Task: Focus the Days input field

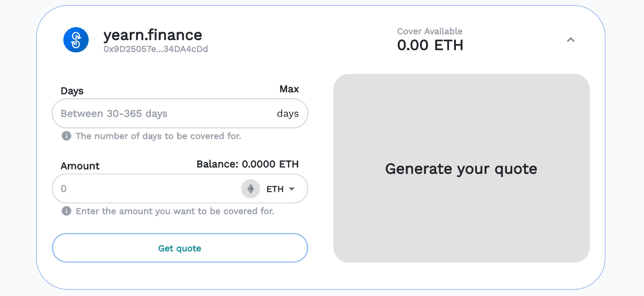Action: click(161, 114)
